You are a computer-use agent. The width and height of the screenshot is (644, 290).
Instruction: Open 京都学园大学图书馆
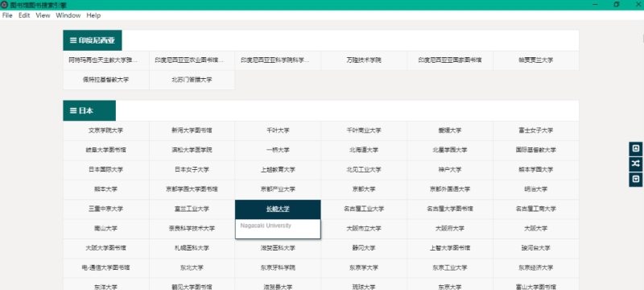192,189
